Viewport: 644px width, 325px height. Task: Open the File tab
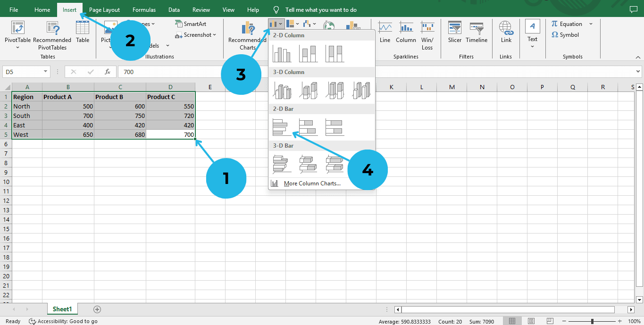click(14, 10)
